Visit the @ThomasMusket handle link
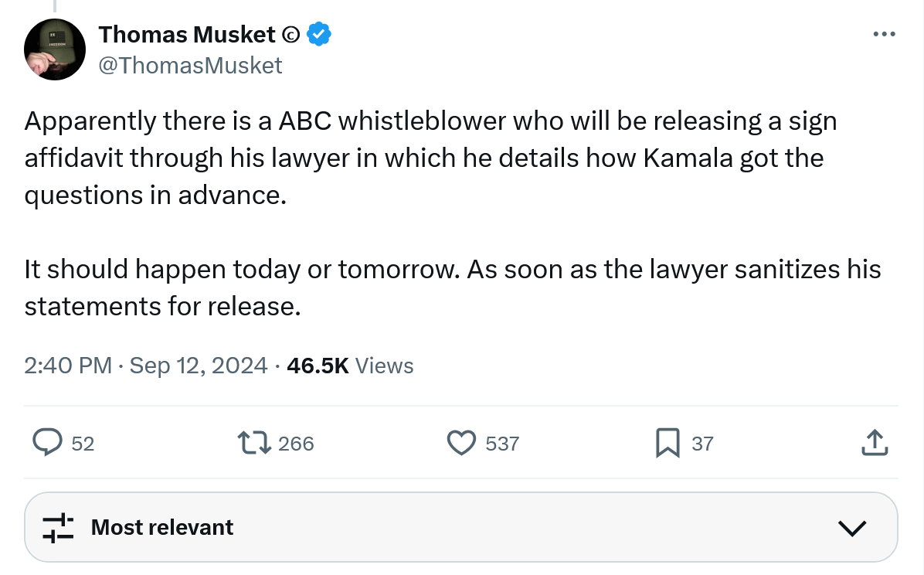Screen dimensions: 924x575 [x=191, y=66]
